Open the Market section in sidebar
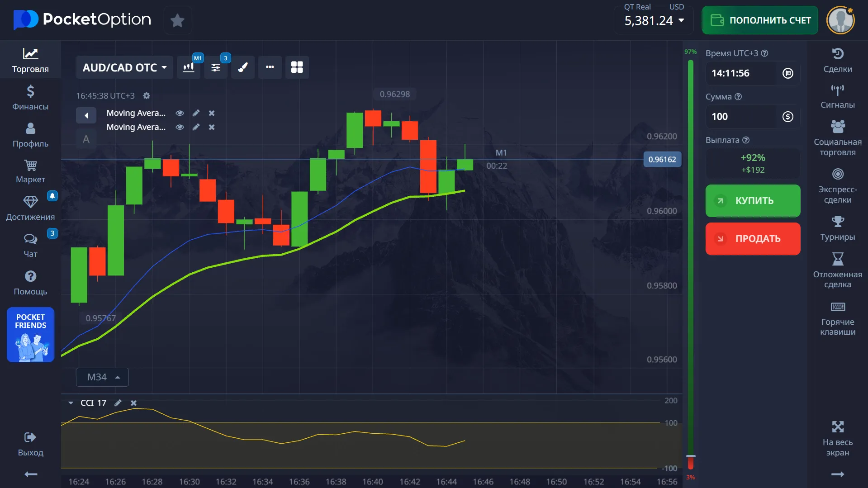This screenshot has width=868, height=488. (x=30, y=171)
